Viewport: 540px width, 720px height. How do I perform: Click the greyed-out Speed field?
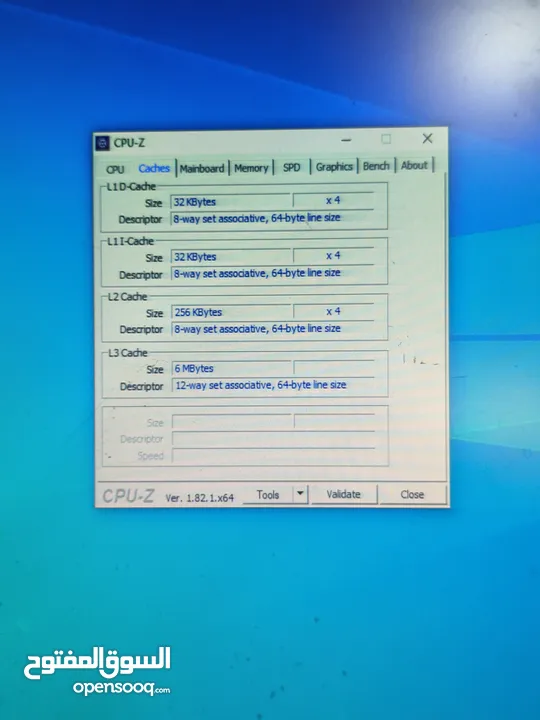tap(274, 456)
